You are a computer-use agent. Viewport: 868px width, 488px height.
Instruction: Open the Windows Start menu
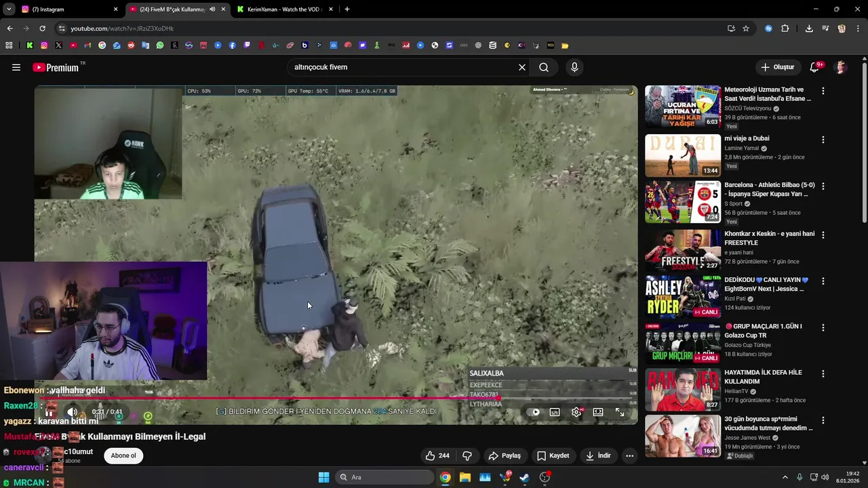323,477
